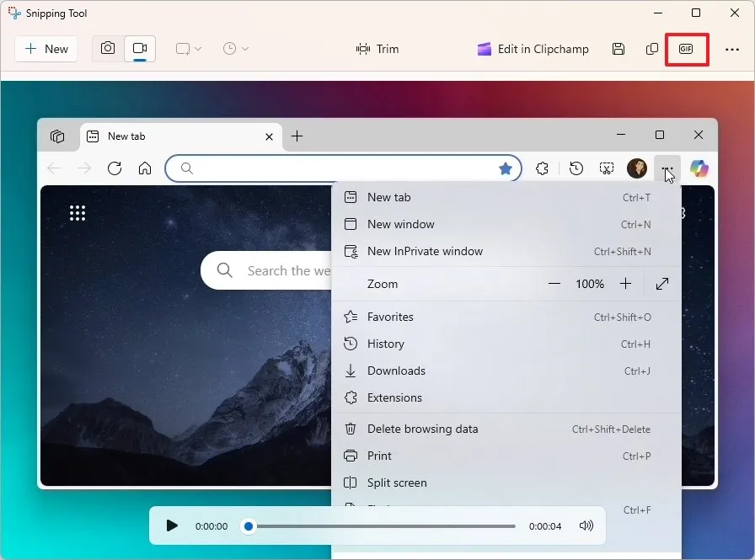This screenshot has width=755, height=560.
Task: Choose Delete browsing data in the menu
Action: (x=421, y=429)
